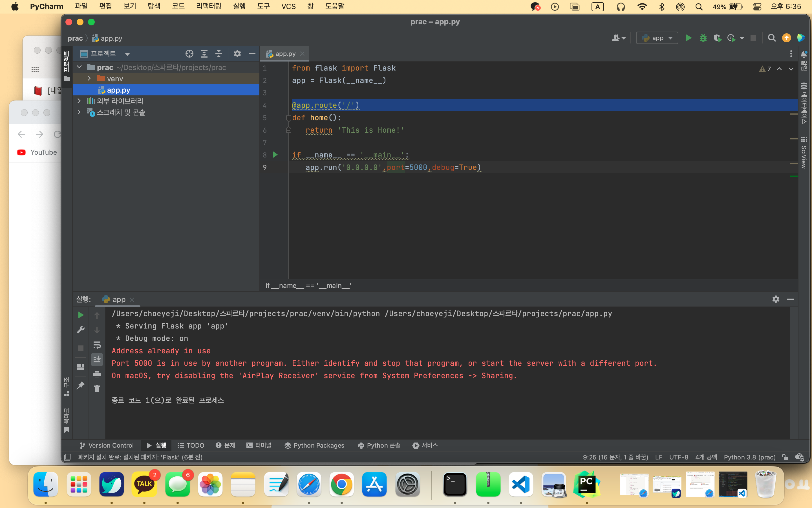Click the orange IDE update arrow icon
Screen dimensions: 812x508
pyautogui.click(x=787, y=38)
